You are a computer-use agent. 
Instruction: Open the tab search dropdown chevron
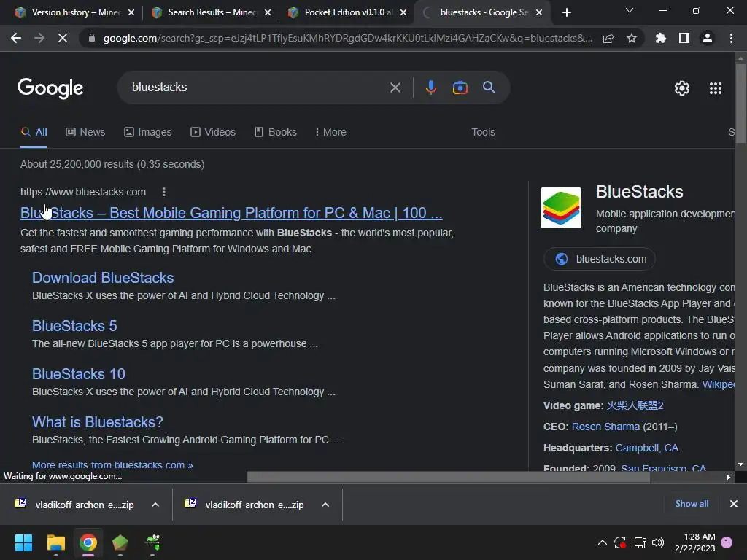pyautogui.click(x=630, y=10)
